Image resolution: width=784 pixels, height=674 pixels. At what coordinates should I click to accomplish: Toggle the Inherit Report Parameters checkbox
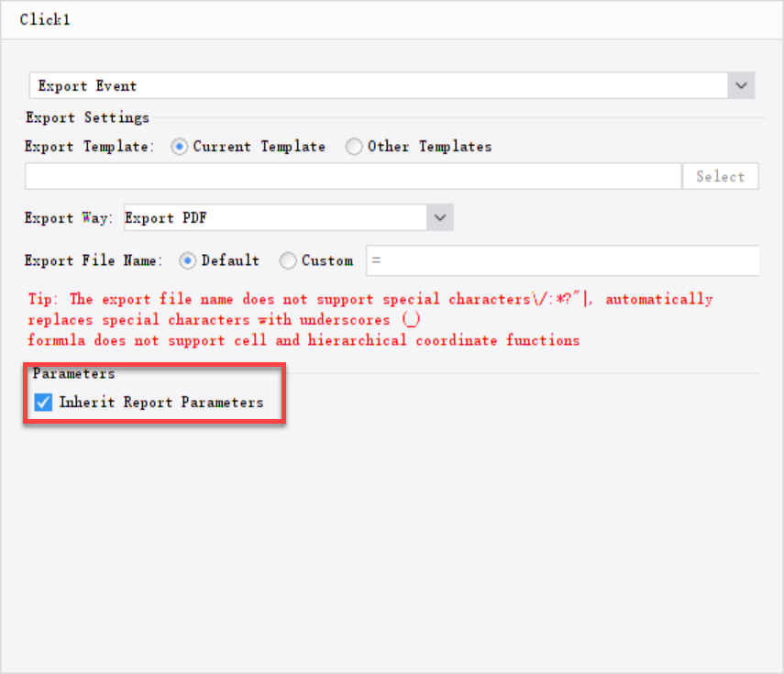(42, 402)
